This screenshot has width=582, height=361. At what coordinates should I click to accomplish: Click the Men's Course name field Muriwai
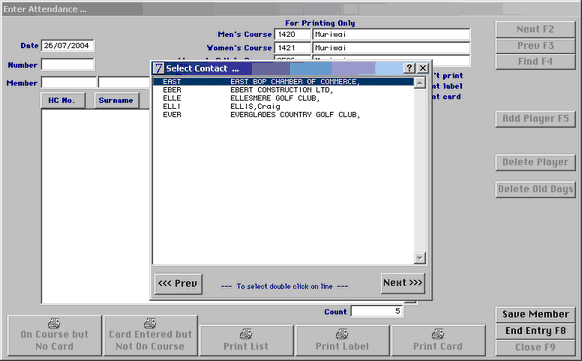(x=391, y=35)
